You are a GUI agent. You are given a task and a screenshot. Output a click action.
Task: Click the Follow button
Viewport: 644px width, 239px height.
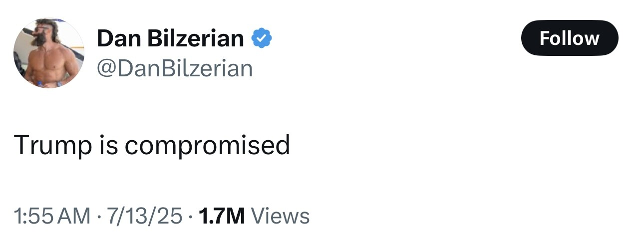pos(569,38)
